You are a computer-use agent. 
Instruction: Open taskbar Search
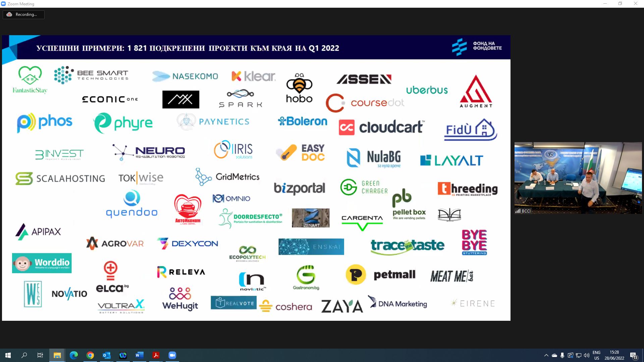pyautogui.click(x=24, y=355)
